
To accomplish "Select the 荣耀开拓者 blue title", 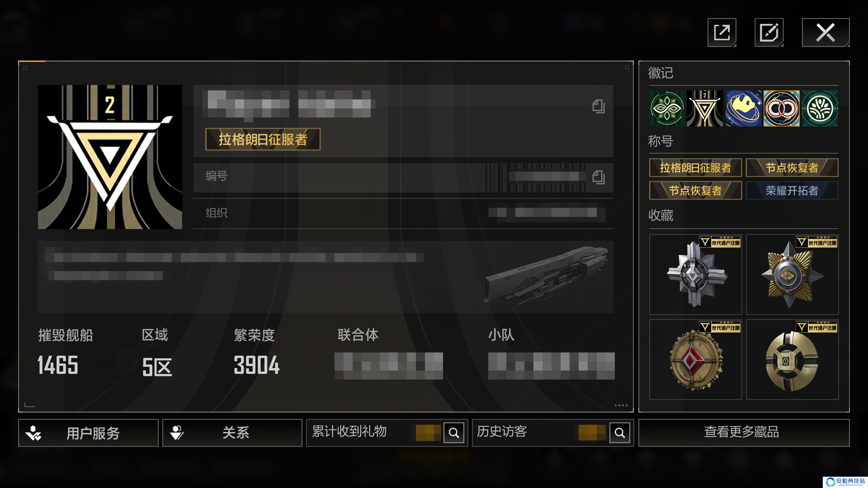I will point(792,191).
